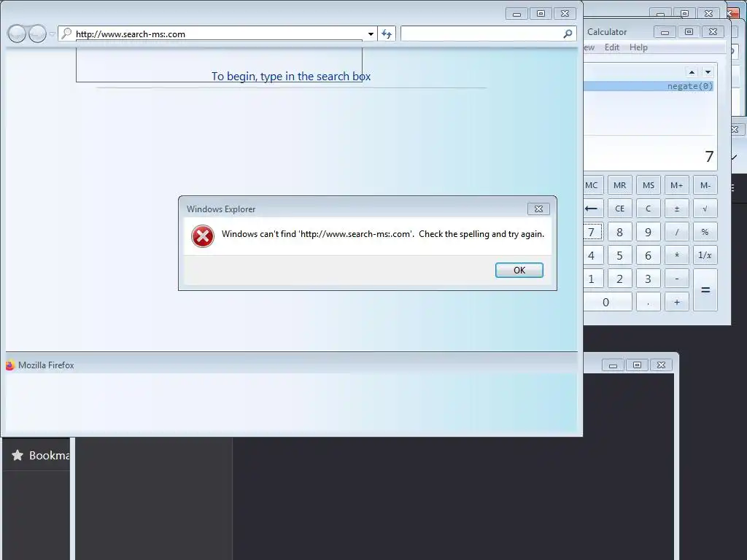Maximize the Calculator window
Viewport: 747px width, 560px height.
tap(689, 32)
